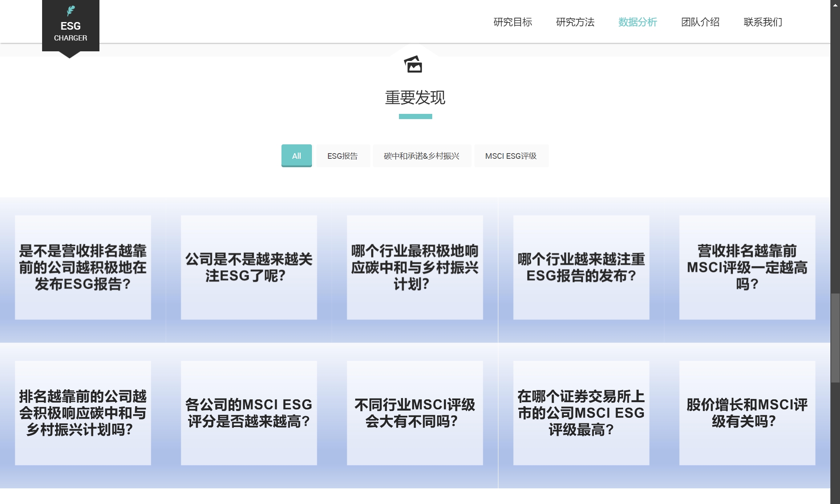
Task: Open card 哪个行业最积极地响应碳中和
Action: pyautogui.click(x=415, y=267)
